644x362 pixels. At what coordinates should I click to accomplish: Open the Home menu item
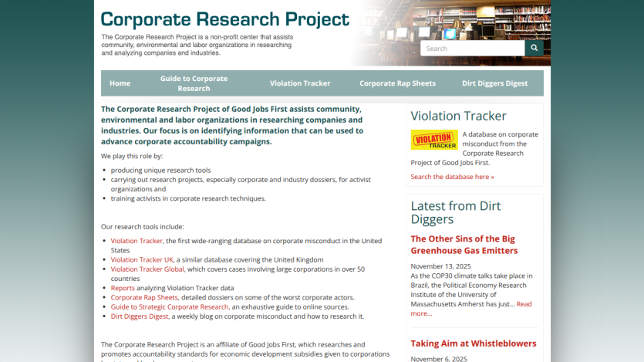click(x=120, y=83)
